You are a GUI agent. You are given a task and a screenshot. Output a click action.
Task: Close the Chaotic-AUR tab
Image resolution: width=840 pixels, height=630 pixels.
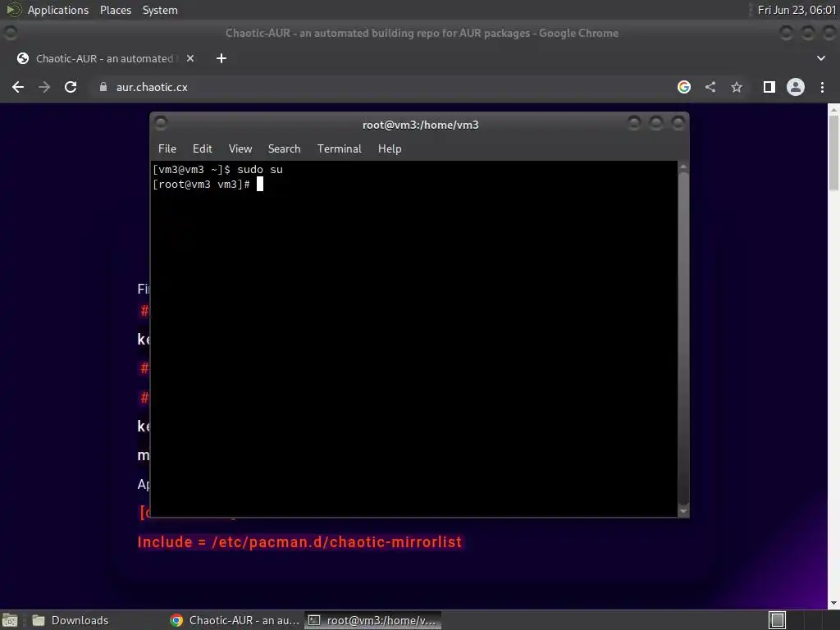point(190,58)
